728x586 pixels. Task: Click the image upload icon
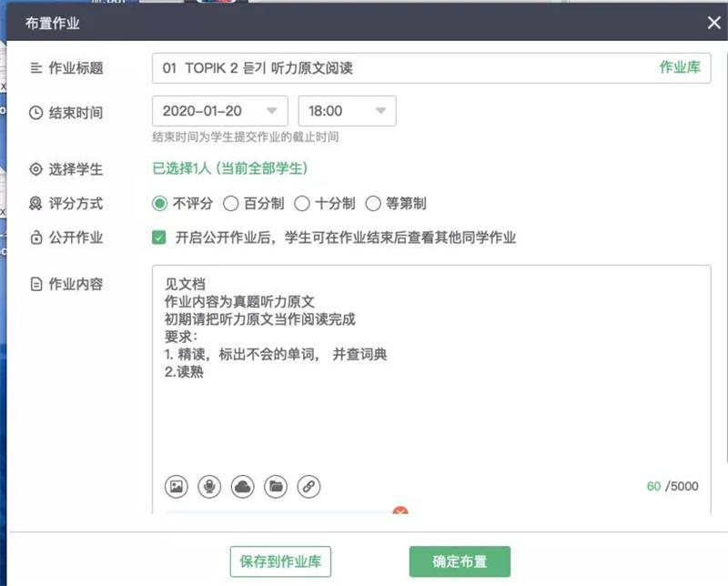(175, 487)
